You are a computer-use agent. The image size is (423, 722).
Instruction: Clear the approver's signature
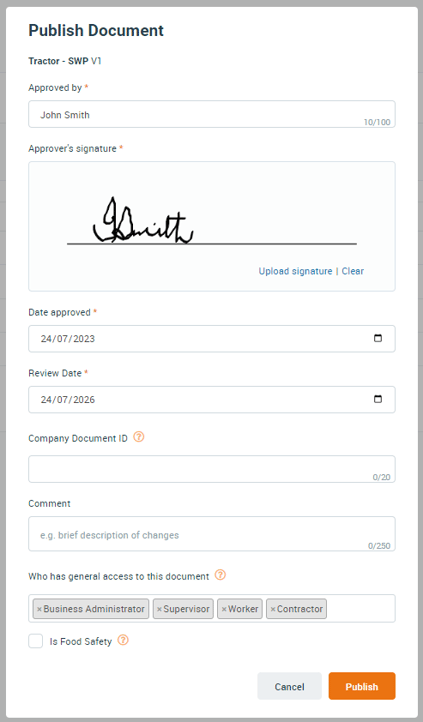[x=353, y=271]
